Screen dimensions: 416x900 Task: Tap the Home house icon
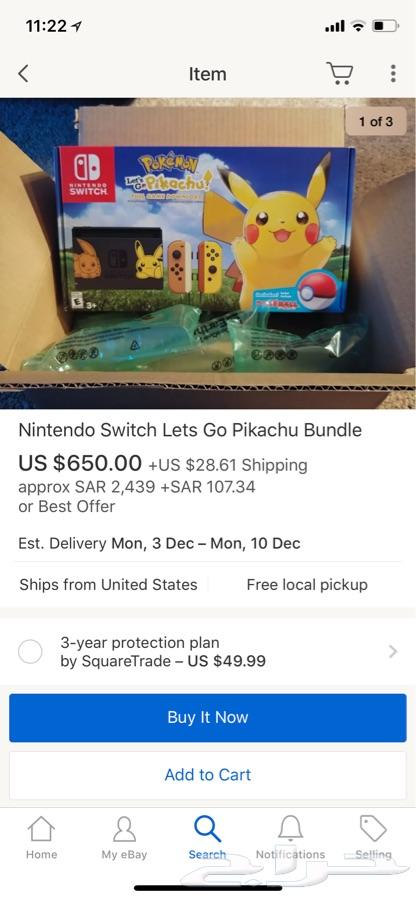[x=41, y=829]
